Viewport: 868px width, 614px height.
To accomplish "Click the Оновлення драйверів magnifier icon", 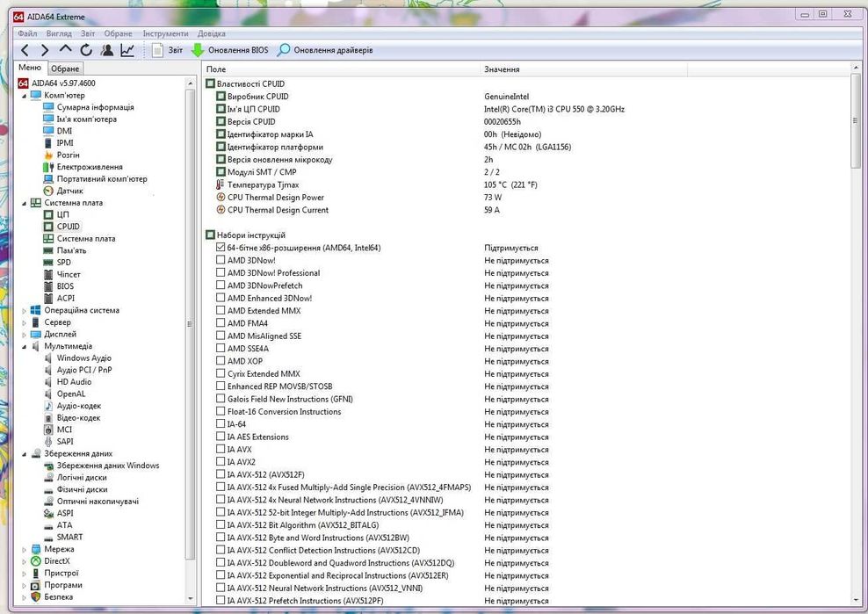I will [x=284, y=50].
